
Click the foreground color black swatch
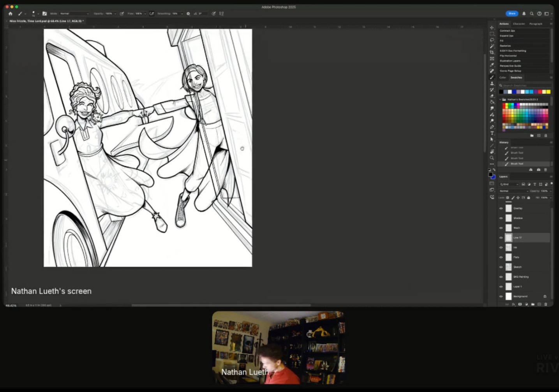[490, 175]
